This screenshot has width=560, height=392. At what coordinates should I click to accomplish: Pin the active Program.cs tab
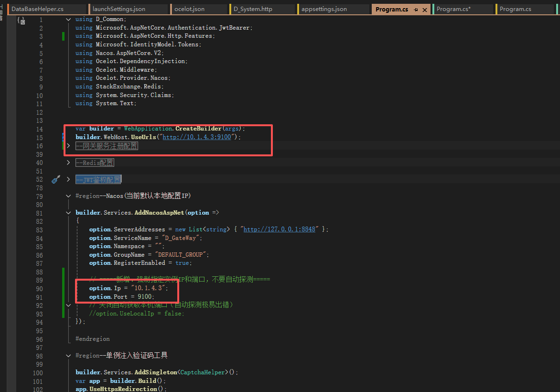point(416,10)
